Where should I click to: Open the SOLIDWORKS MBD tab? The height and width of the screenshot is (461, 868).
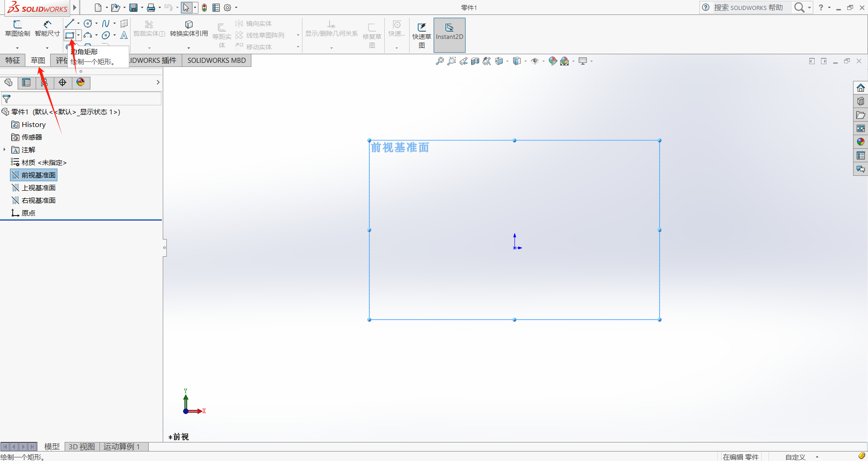pos(217,61)
